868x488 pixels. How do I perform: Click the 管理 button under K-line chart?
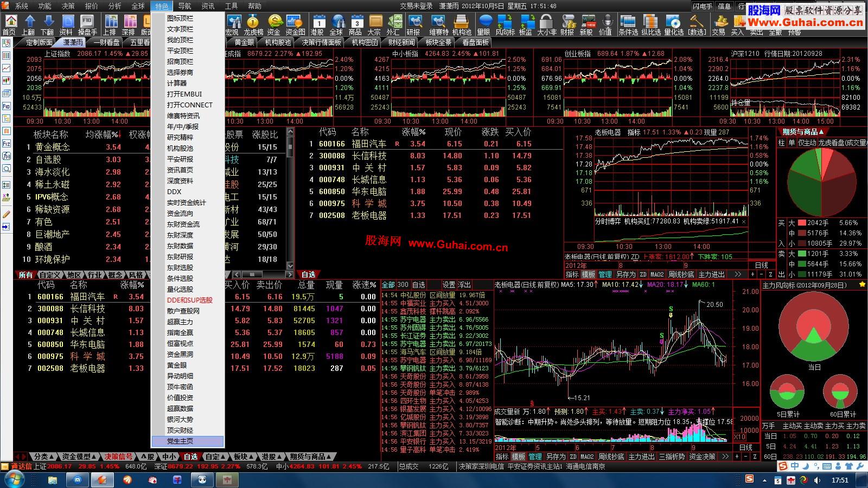(x=535, y=457)
